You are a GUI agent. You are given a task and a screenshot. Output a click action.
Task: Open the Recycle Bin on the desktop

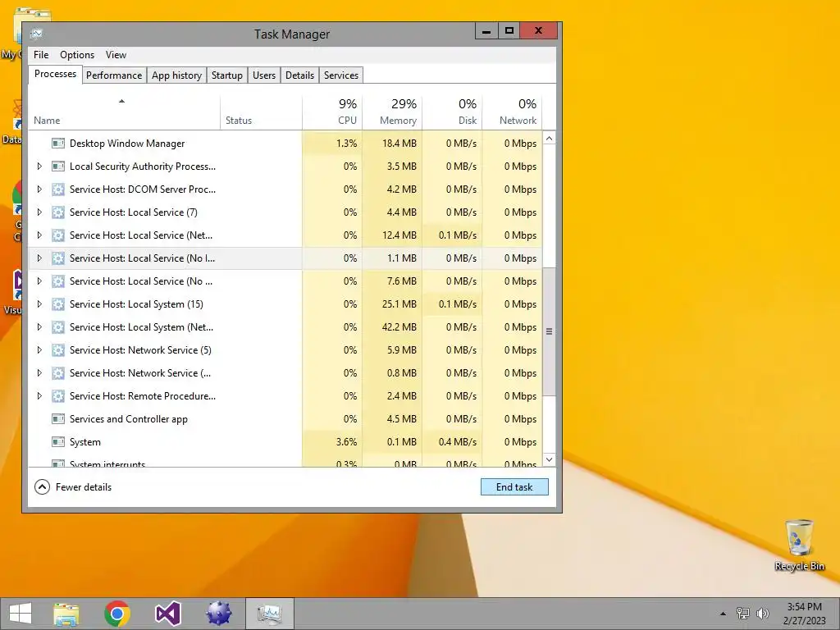799,545
